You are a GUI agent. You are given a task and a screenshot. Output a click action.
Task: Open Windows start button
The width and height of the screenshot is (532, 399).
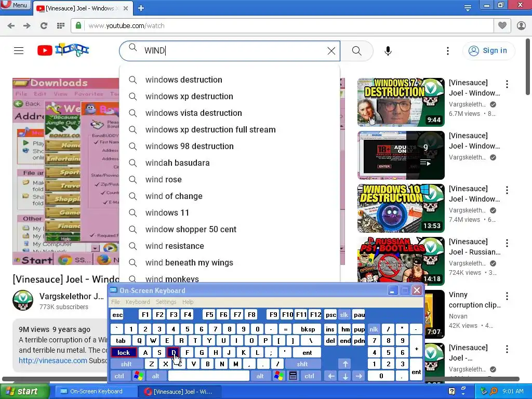click(x=24, y=392)
